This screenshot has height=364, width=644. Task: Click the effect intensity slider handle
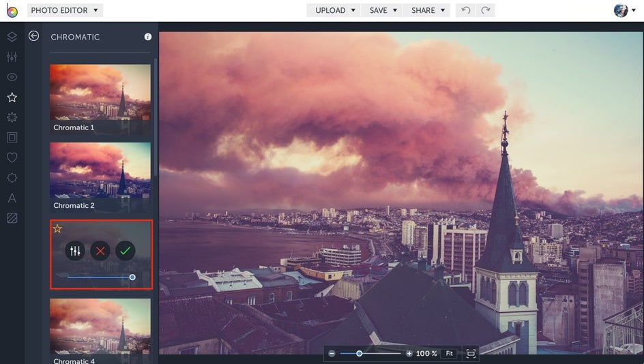(x=132, y=277)
